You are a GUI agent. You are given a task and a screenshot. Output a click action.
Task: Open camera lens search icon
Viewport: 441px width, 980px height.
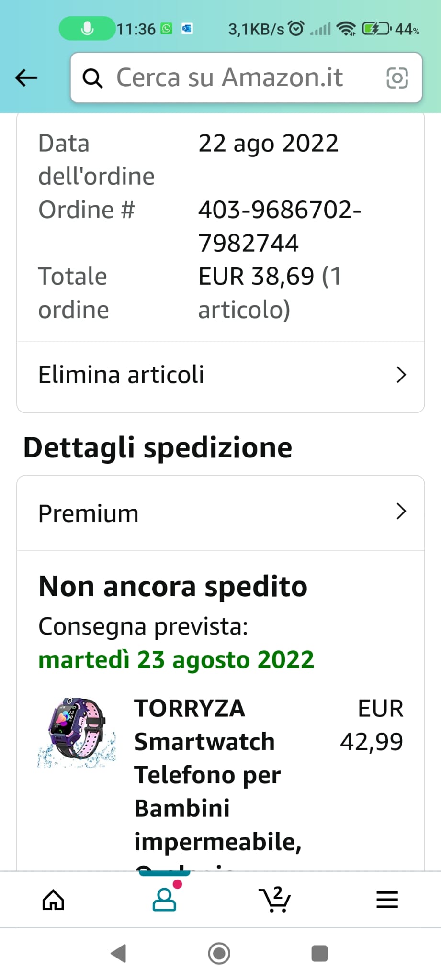point(397,78)
